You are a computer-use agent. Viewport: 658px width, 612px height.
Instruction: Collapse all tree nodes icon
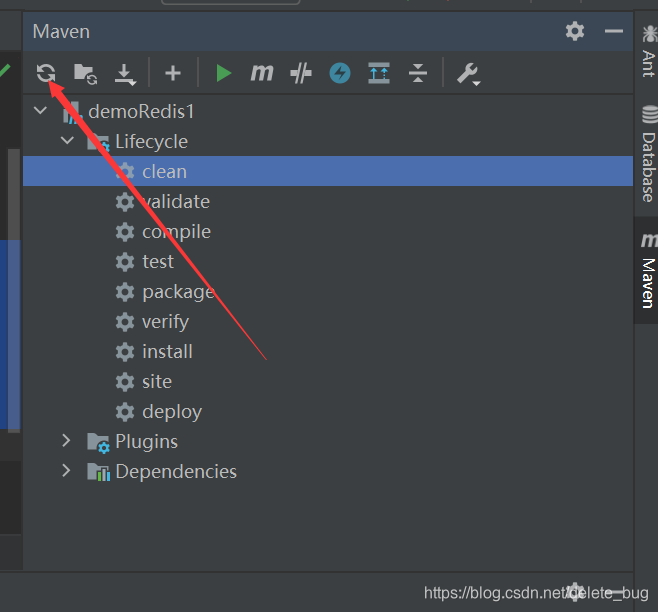(x=418, y=73)
